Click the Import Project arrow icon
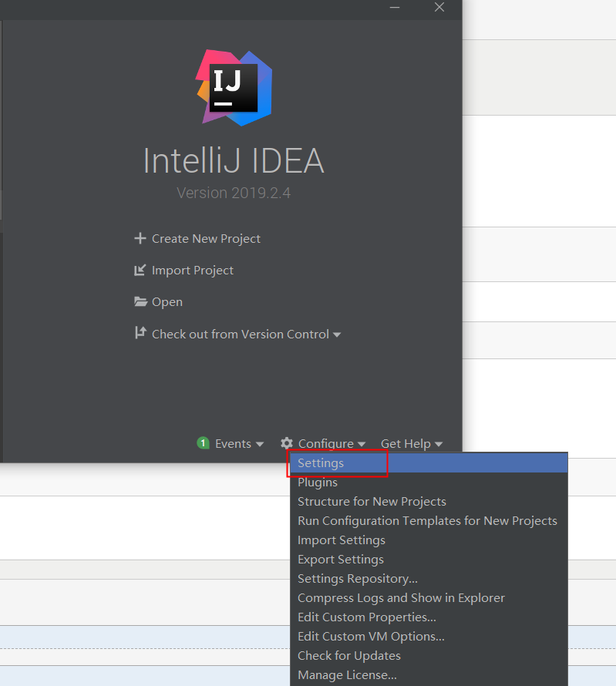The width and height of the screenshot is (616, 686). (x=140, y=271)
